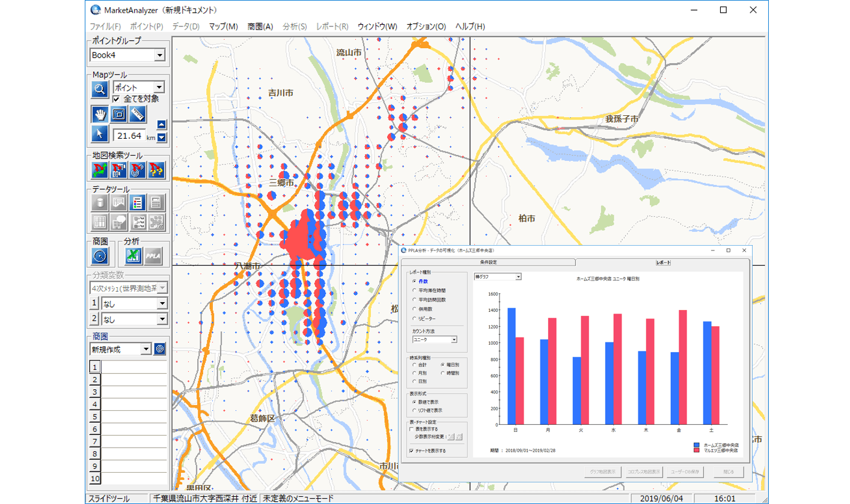Select the 併用数 radio button
Screen dimensions: 850x504
coord(414,309)
